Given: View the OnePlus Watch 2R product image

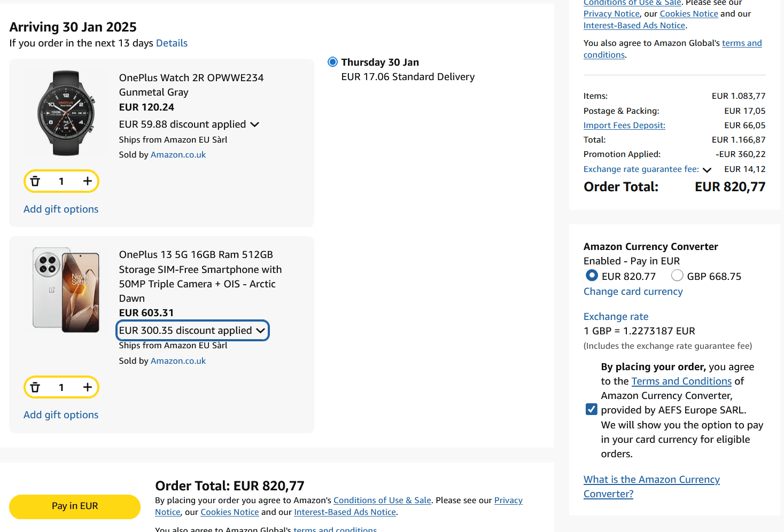Looking at the screenshot, I should [x=66, y=113].
